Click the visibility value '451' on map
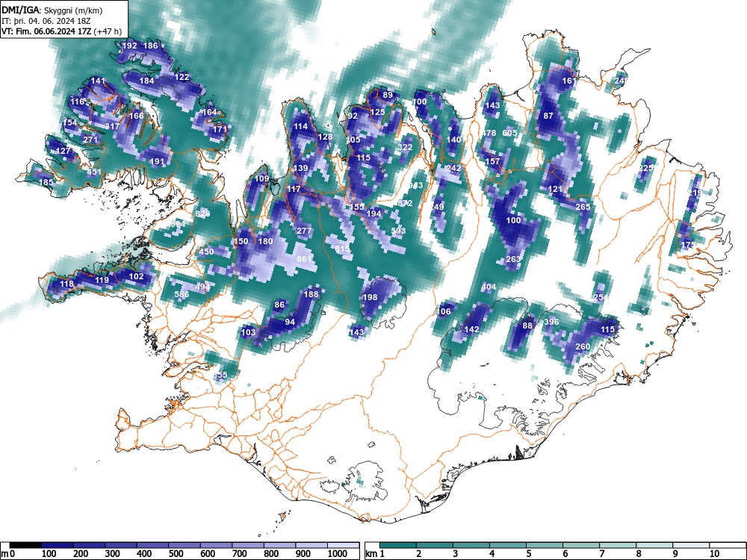The height and width of the screenshot is (560, 747). coord(94,172)
